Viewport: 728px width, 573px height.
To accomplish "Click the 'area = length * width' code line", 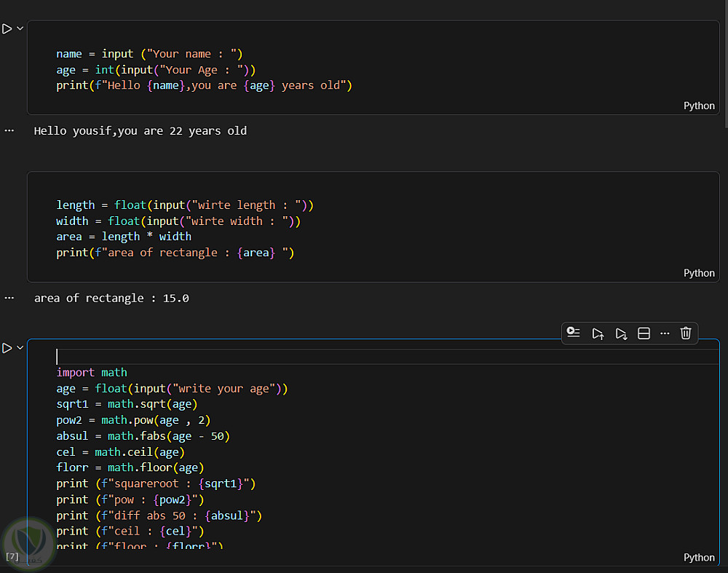I will pos(124,237).
